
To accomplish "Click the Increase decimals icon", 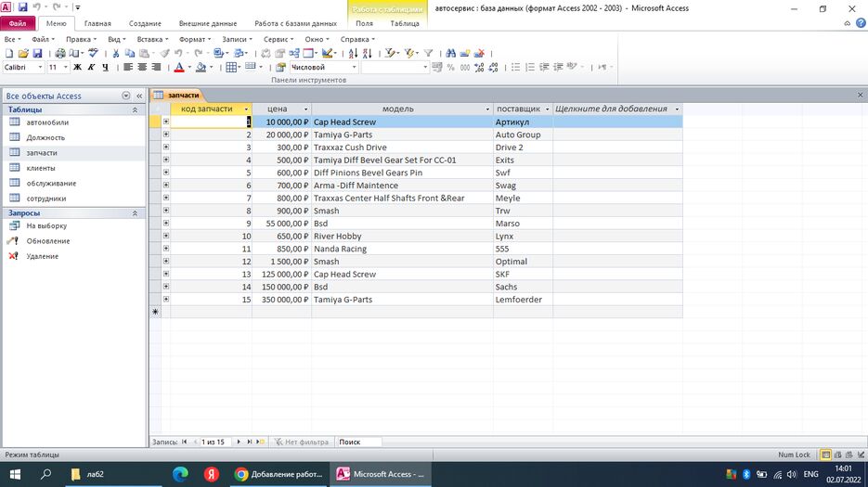I will [x=479, y=67].
